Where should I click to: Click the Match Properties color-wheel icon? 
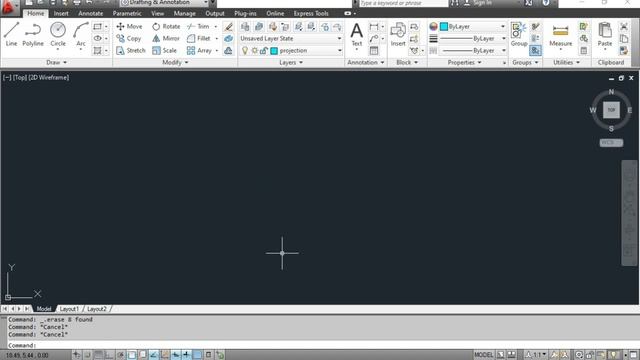(433, 27)
